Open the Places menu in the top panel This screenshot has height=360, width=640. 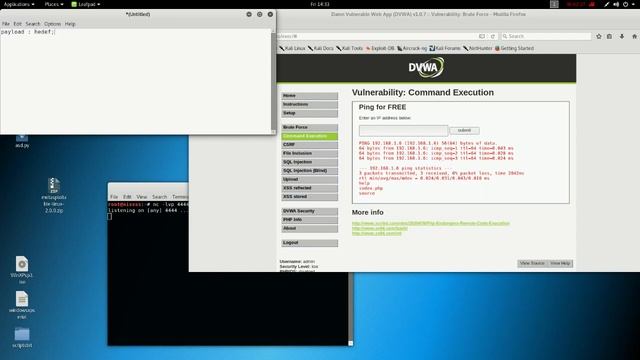pyautogui.click(x=53, y=4)
